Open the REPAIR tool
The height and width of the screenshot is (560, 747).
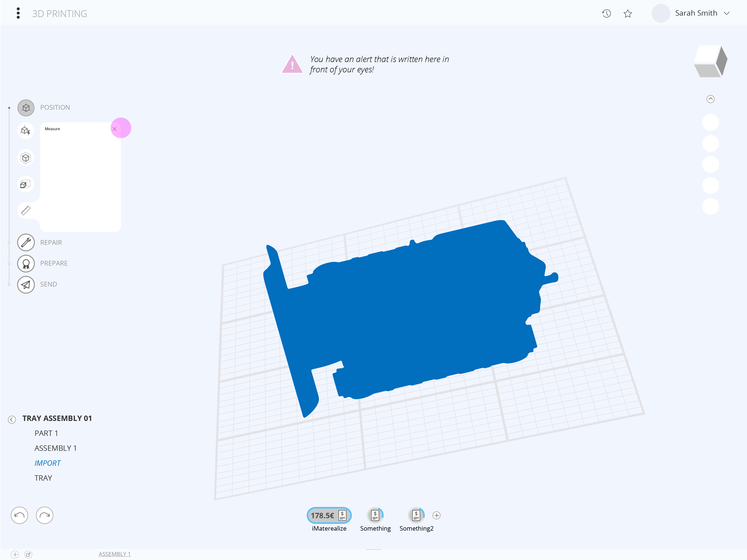(x=26, y=242)
